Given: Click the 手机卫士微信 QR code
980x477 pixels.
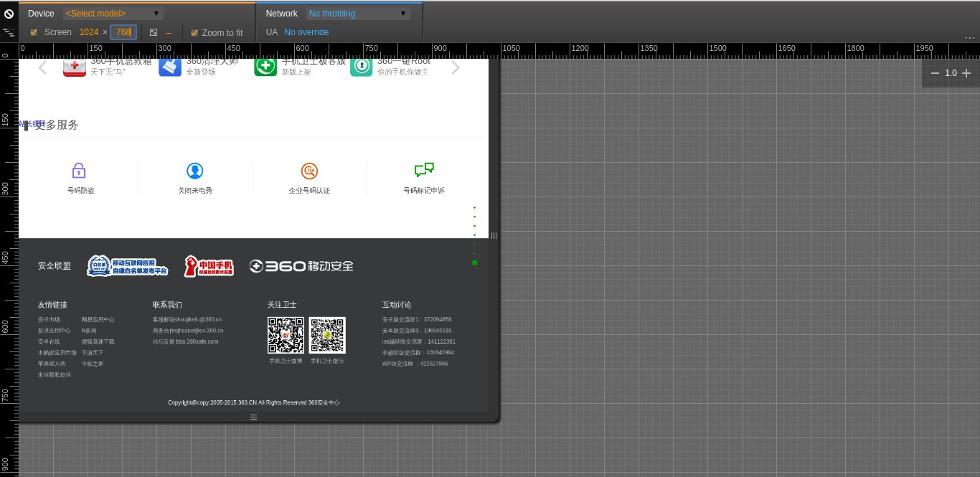Looking at the screenshot, I should (x=327, y=335).
